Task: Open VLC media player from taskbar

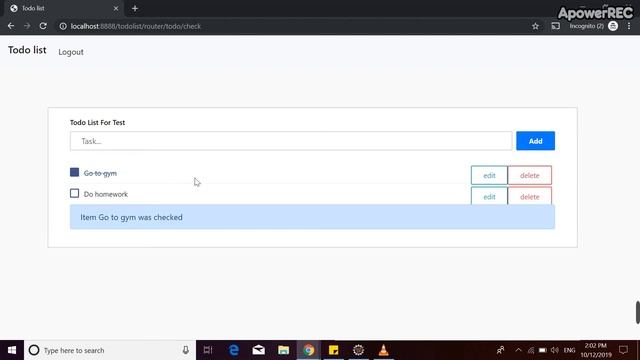Action: click(383, 350)
